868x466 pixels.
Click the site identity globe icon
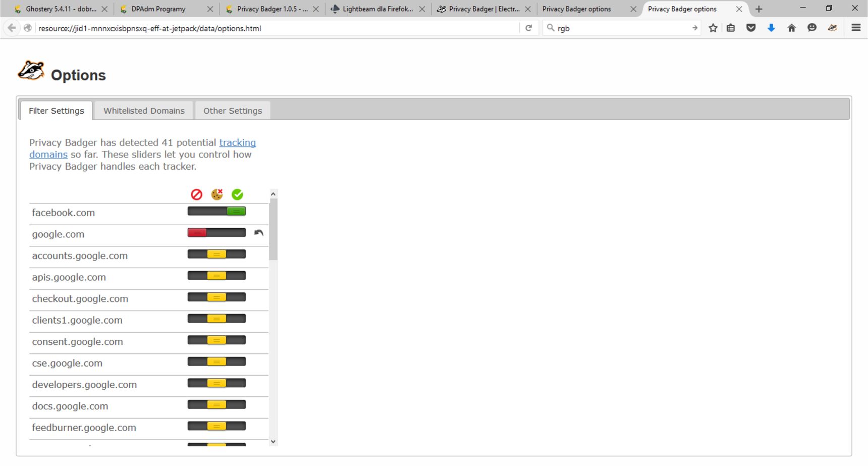(28, 28)
